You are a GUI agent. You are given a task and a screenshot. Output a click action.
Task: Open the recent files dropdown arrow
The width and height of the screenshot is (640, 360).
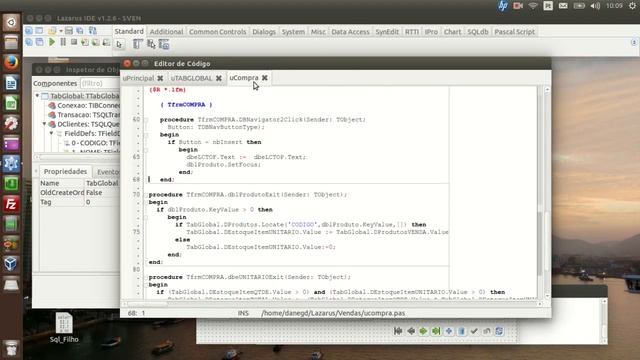[61, 31]
